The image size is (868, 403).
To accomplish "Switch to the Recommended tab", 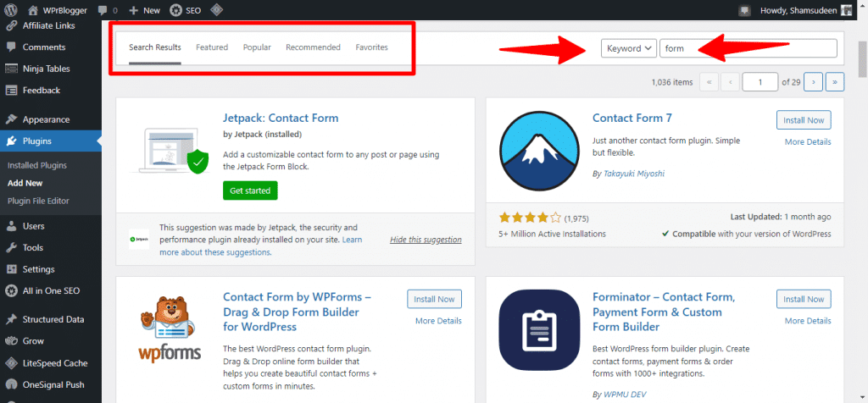I will click(x=314, y=47).
